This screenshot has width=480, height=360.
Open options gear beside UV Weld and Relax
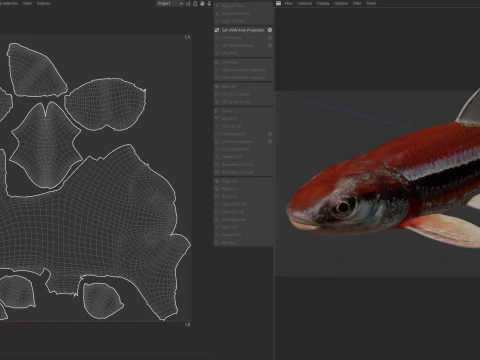[x=270, y=45]
